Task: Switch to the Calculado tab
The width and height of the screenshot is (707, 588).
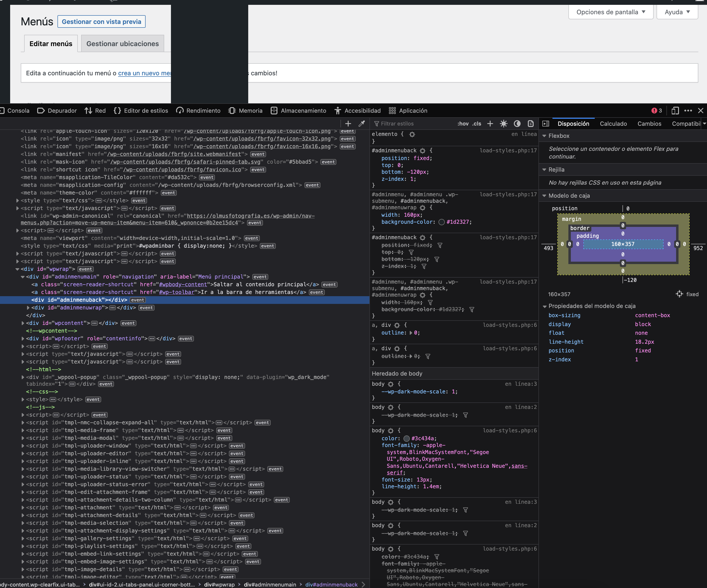Action: pyautogui.click(x=613, y=124)
